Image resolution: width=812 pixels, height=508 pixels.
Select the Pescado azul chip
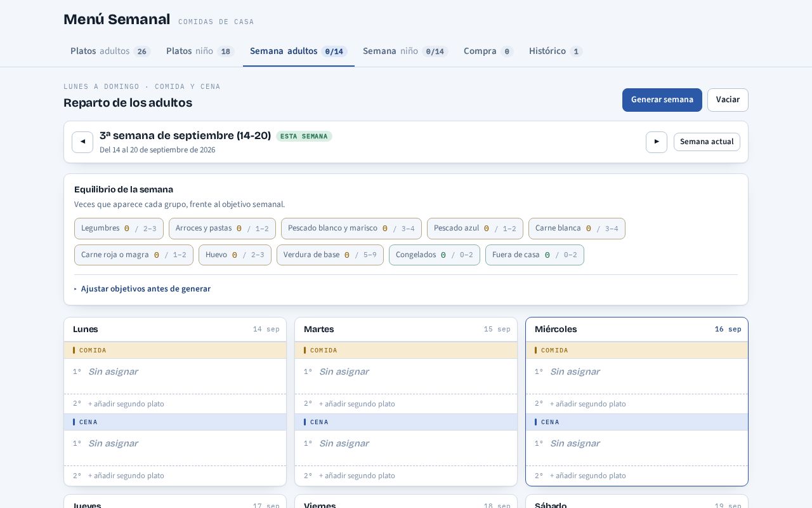pos(475,229)
